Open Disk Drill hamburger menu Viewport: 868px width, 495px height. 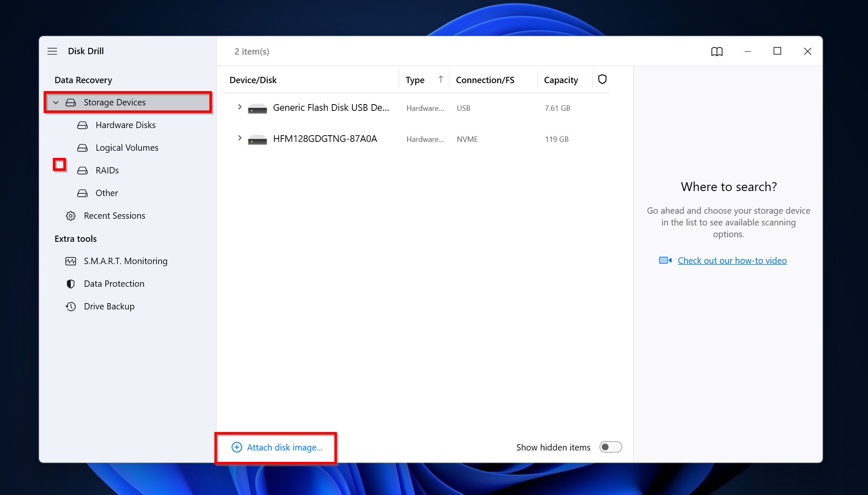click(x=52, y=51)
